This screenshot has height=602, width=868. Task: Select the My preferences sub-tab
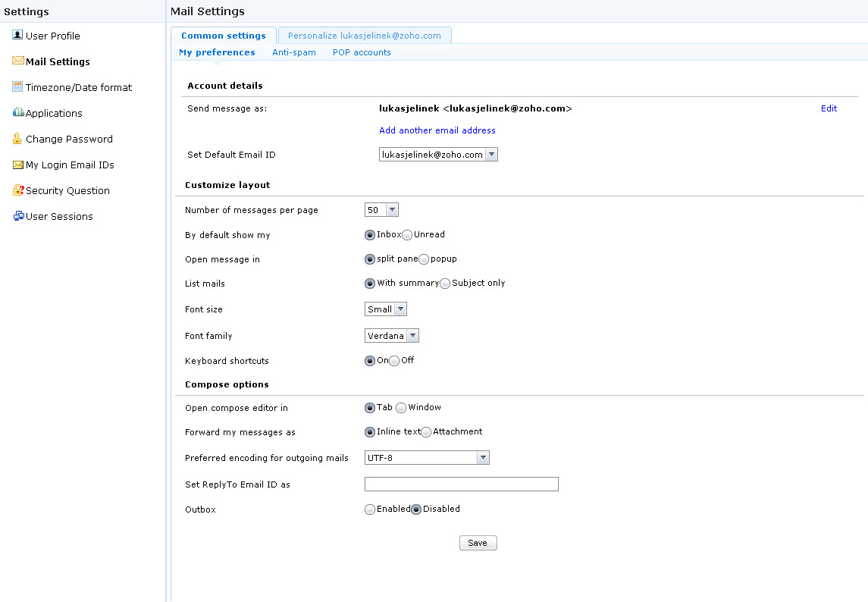[x=217, y=52]
